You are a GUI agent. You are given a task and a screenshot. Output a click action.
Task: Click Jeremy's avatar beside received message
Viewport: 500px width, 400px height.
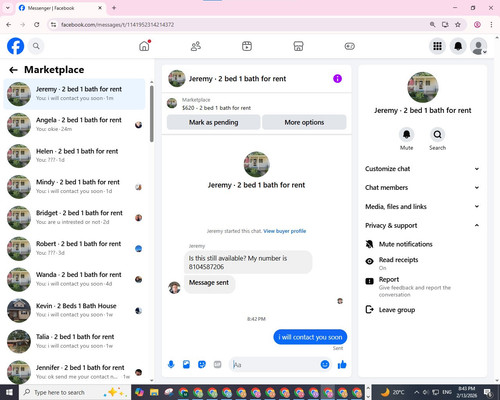pos(174,288)
